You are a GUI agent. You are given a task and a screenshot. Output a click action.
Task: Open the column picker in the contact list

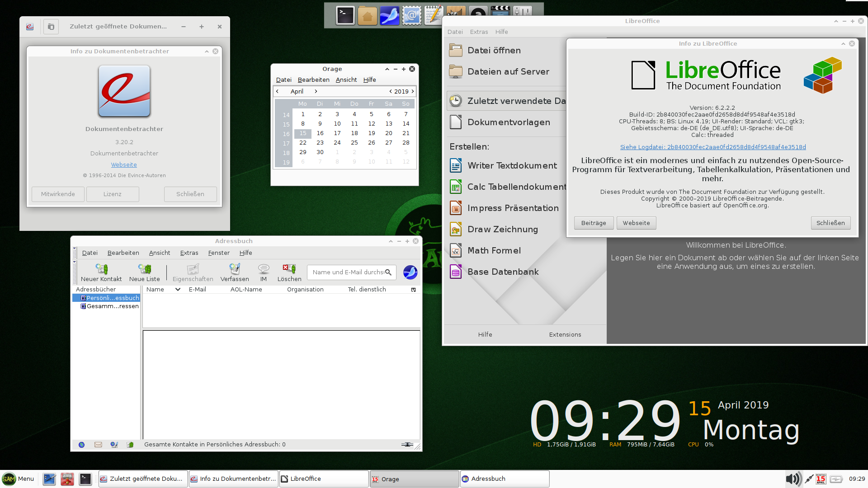pyautogui.click(x=413, y=290)
